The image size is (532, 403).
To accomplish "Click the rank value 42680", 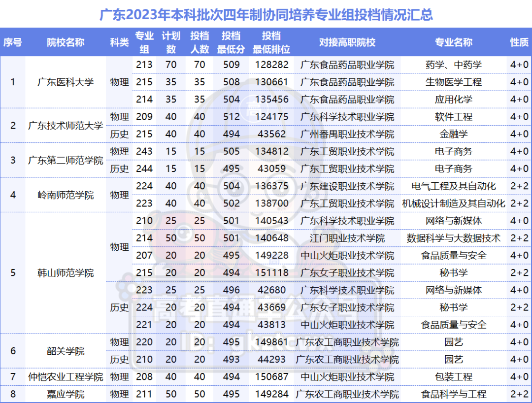I will click(272, 290).
